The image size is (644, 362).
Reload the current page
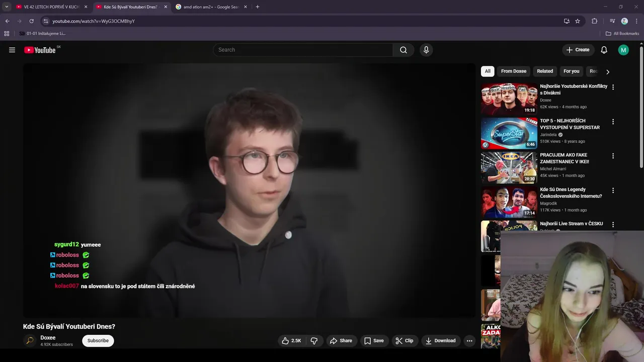pyautogui.click(x=31, y=21)
